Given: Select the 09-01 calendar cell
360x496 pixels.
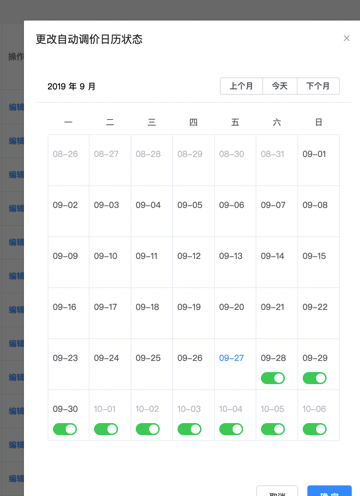Looking at the screenshot, I should point(318,160).
